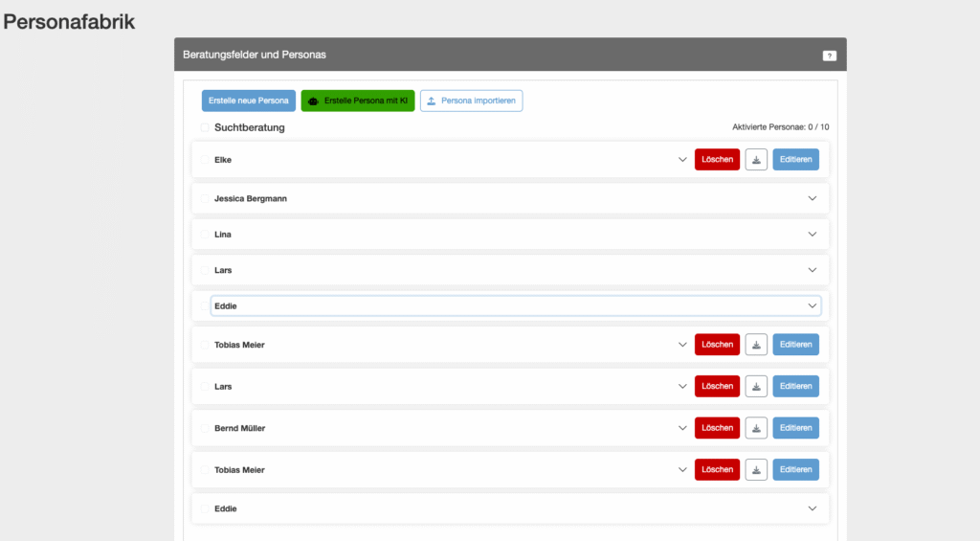980x541 pixels.
Task: Click the Beratungsfelder und Personas header
Action: pos(255,55)
